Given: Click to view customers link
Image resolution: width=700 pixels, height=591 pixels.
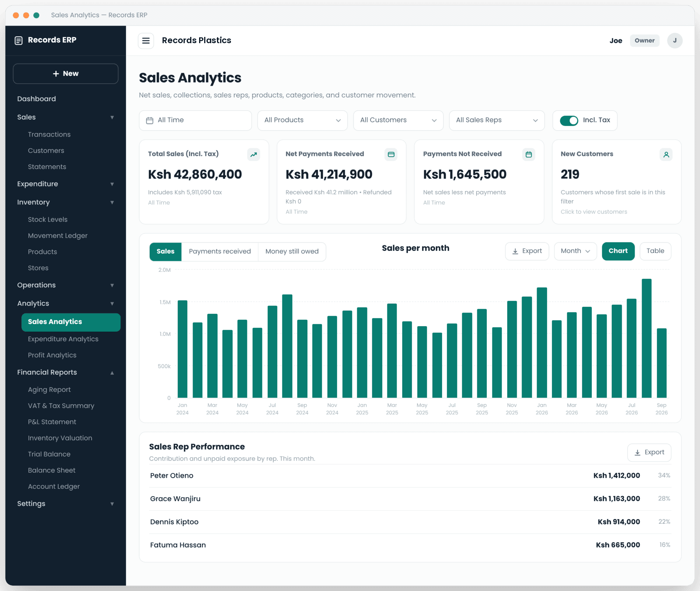Looking at the screenshot, I should tap(594, 212).
